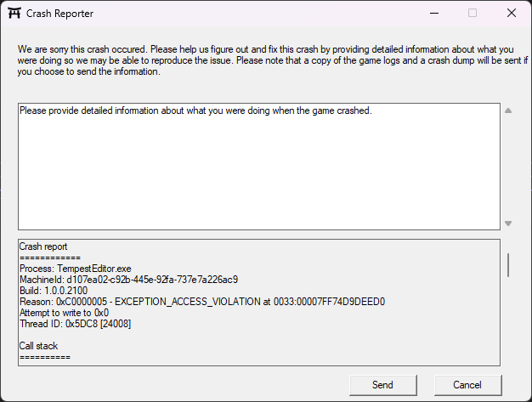This screenshot has width=532, height=402.
Task: Minimize the Crash Reporter window
Action: pyautogui.click(x=433, y=14)
